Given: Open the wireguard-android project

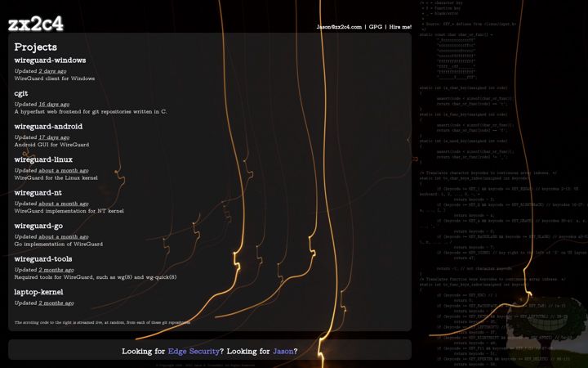Looking at the screenshot, I should (48, 127).
